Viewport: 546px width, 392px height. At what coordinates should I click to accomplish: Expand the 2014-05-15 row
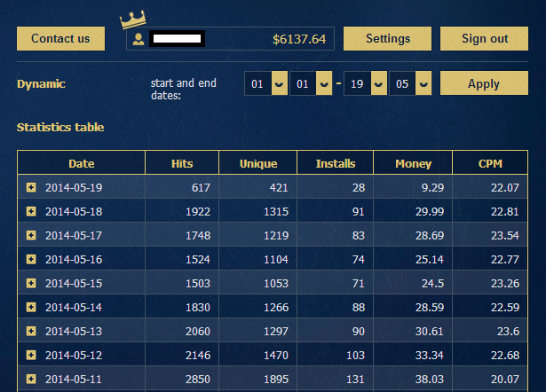31,283
